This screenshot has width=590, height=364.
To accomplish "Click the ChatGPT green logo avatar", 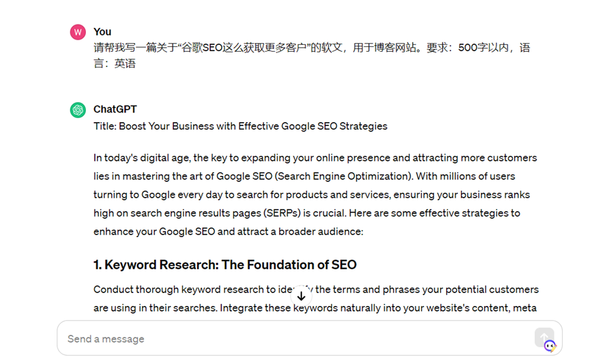I will (x=78, y=110).
